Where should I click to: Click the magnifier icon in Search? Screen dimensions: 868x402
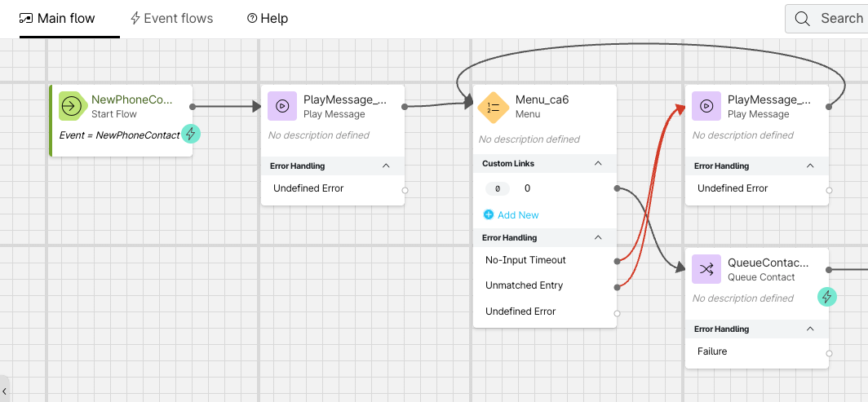pyautogui.click(x=803, y=18)
